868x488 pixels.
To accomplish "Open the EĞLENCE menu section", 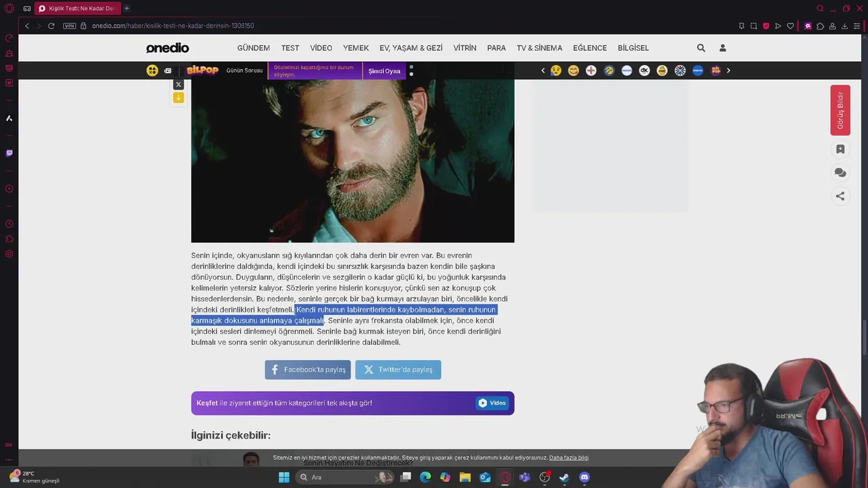I will (x=590, y=48).
